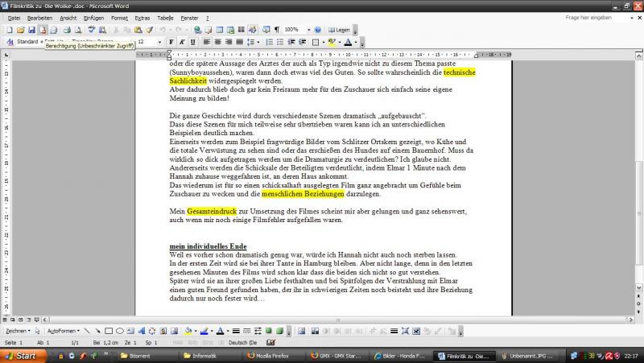Screen dimensions: 644x363
Task: Open the AutoFormen dropdown menu
Action: tap(64, 331)
